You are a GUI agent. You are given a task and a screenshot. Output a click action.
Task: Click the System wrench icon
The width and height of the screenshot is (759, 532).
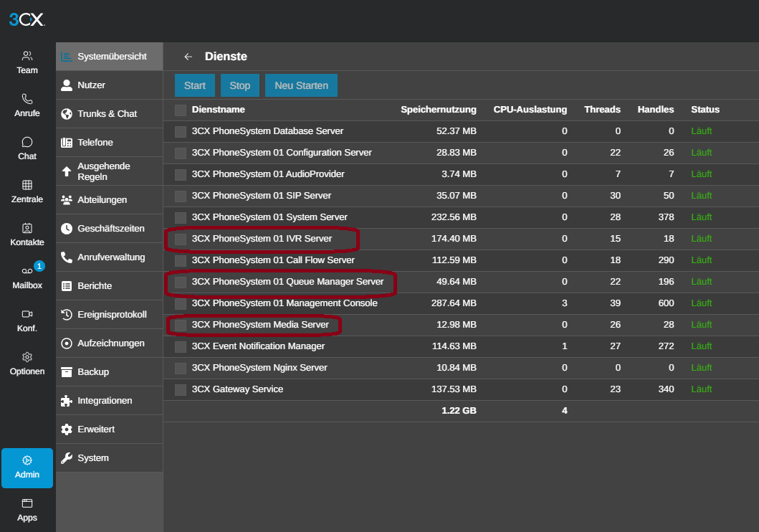(67, 458)
